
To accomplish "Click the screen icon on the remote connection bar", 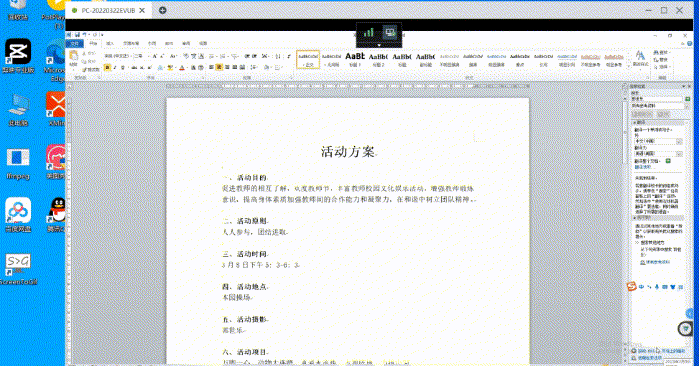I will coord(390,33).
